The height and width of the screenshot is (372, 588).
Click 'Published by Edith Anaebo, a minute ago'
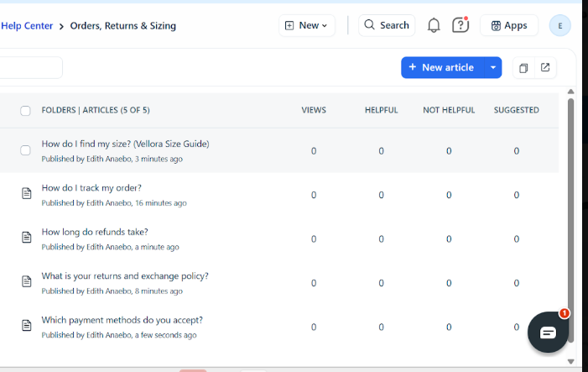pos(110,247)
